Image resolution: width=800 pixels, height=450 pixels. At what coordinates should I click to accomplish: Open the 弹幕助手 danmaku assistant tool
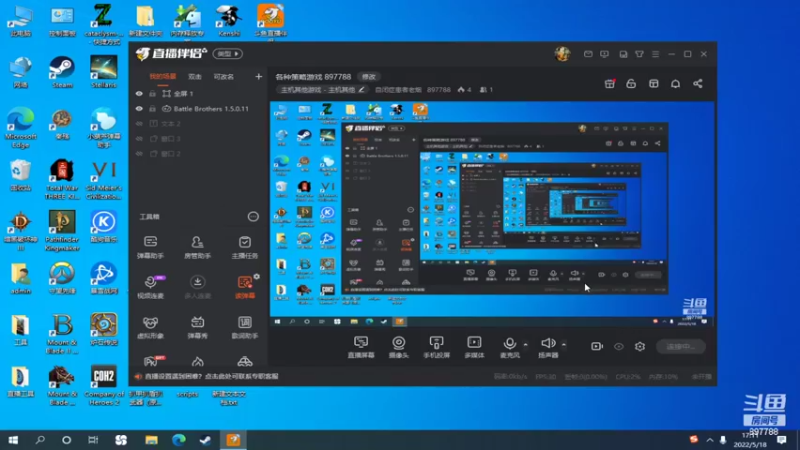tap(151, 247)
